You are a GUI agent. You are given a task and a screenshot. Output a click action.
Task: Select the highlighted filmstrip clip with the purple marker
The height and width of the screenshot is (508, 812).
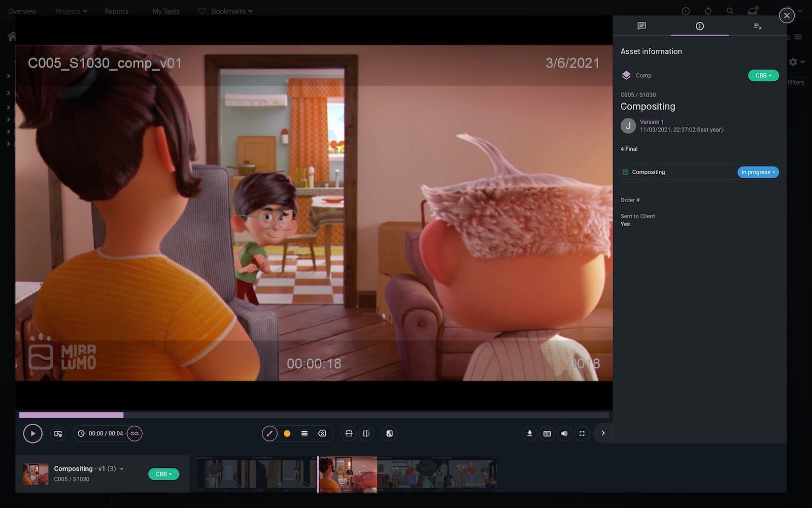coord(348,474)
